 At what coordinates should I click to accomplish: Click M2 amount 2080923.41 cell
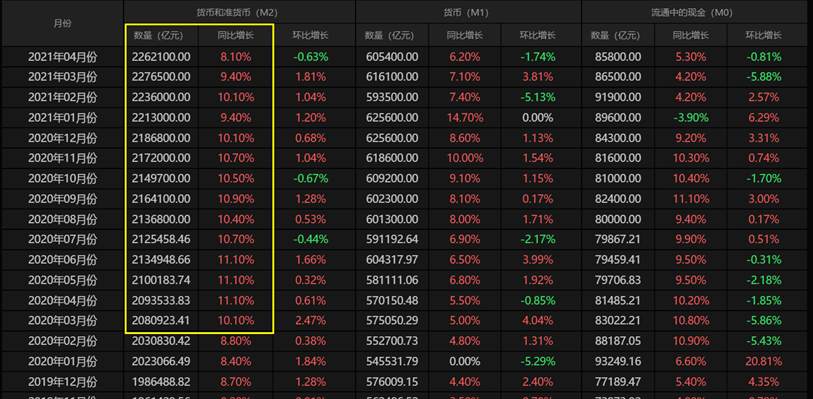[x=161, y=321]
